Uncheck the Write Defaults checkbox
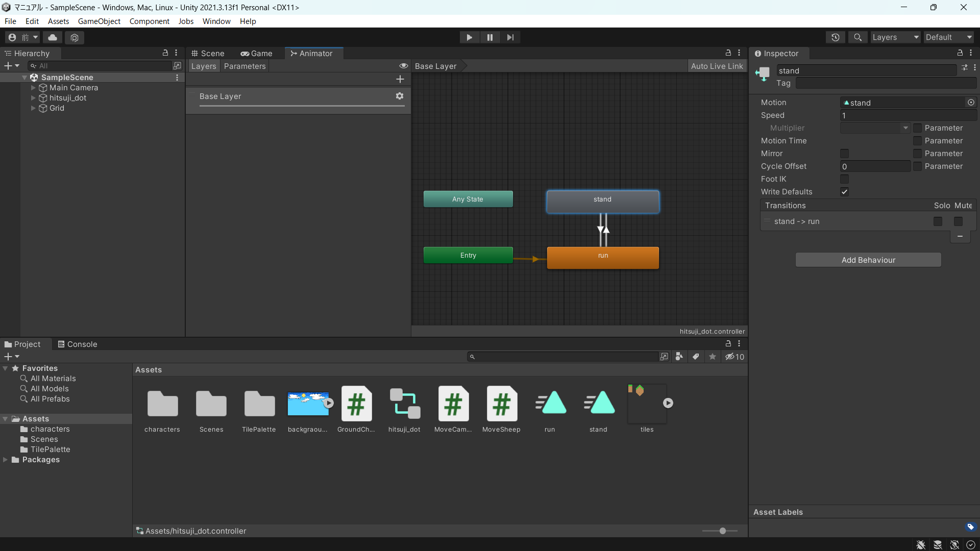 pyautogui.click(x=845, y=192)
